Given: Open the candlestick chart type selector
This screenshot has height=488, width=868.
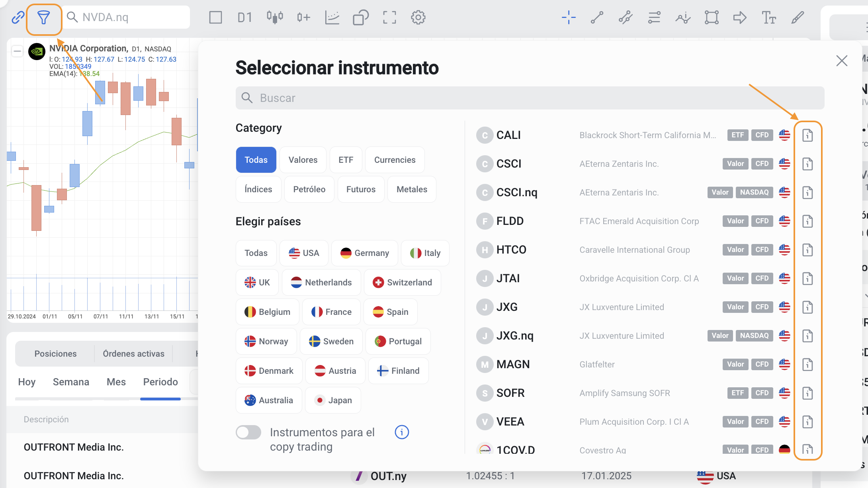Looking at the screenshot, I should coord(275,18).
